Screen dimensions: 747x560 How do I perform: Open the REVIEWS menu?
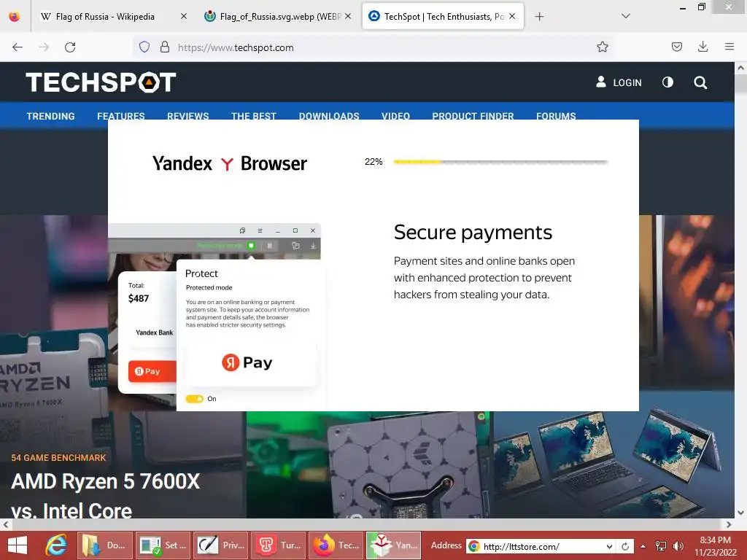point(187,116)
